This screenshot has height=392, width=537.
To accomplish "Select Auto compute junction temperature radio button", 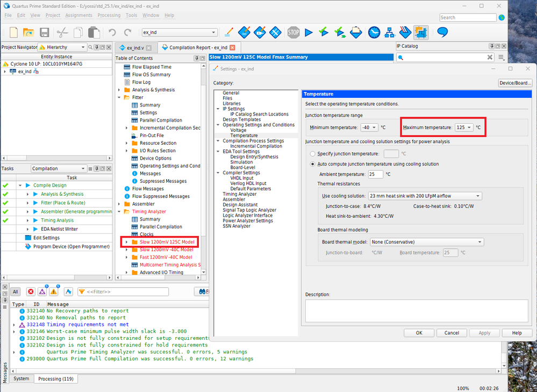I will pos(313,164).
